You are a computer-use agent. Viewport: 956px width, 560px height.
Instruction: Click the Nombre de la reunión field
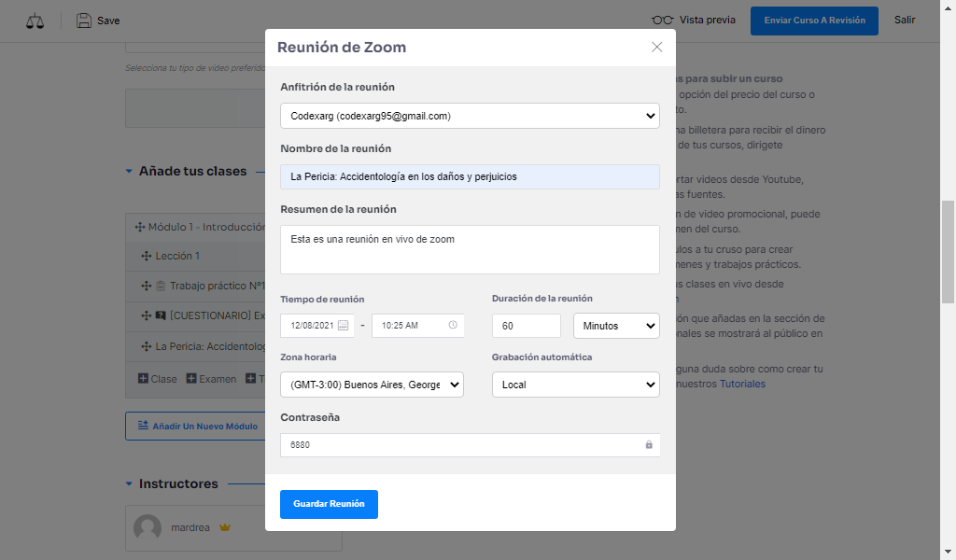click(x=470, y=176)
